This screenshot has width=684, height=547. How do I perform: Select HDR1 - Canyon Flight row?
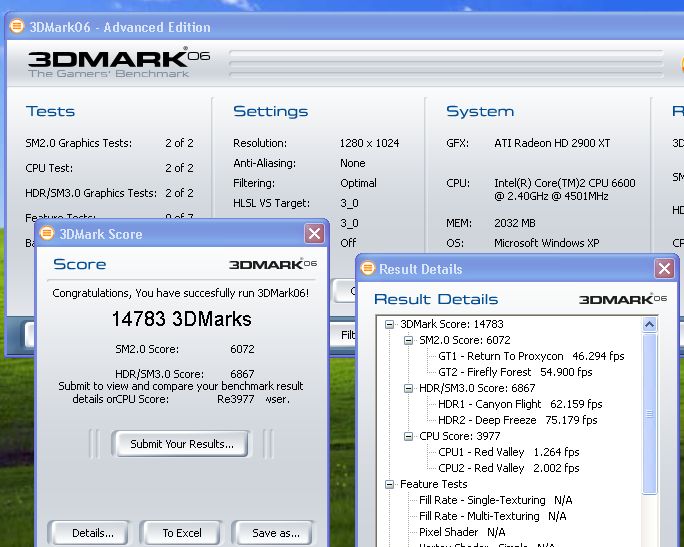(x=520, y=404)
